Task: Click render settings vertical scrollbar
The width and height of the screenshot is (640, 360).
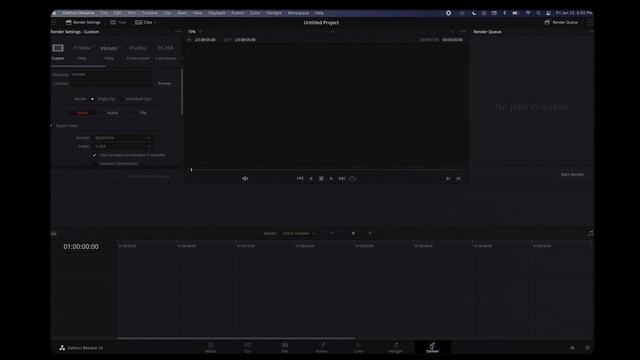Action: (182, 92)
